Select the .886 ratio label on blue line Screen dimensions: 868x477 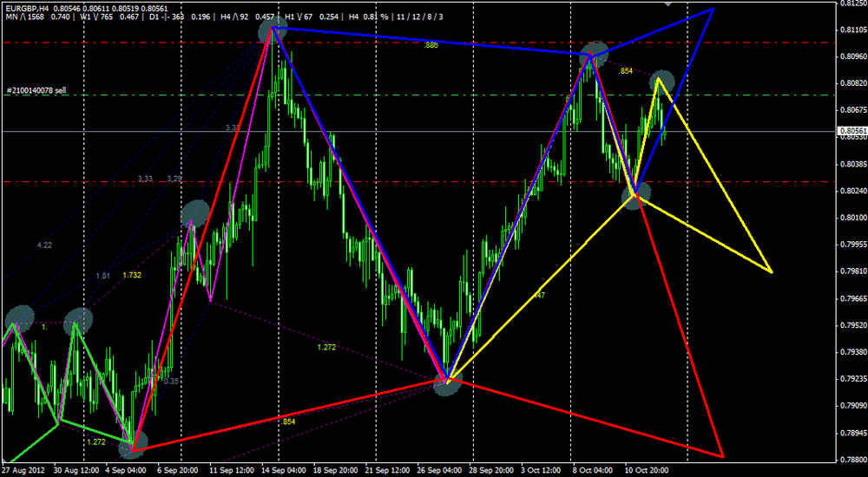tap(431, 46)
